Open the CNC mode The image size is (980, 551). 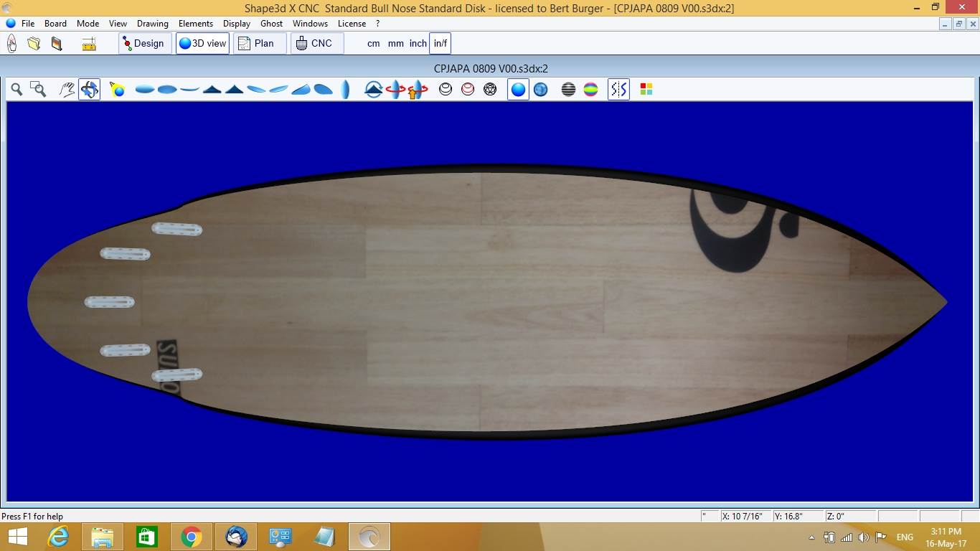point(316,43)
